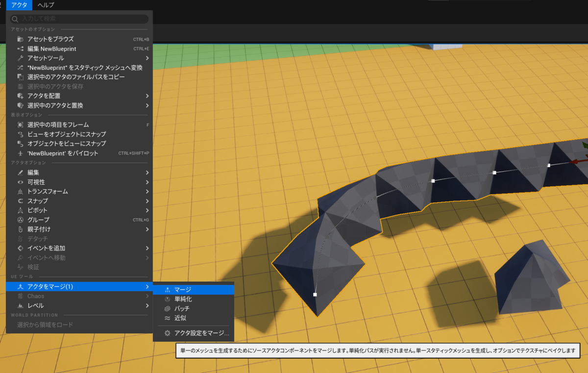Expand the スナップ submenu

pos(37,201)
